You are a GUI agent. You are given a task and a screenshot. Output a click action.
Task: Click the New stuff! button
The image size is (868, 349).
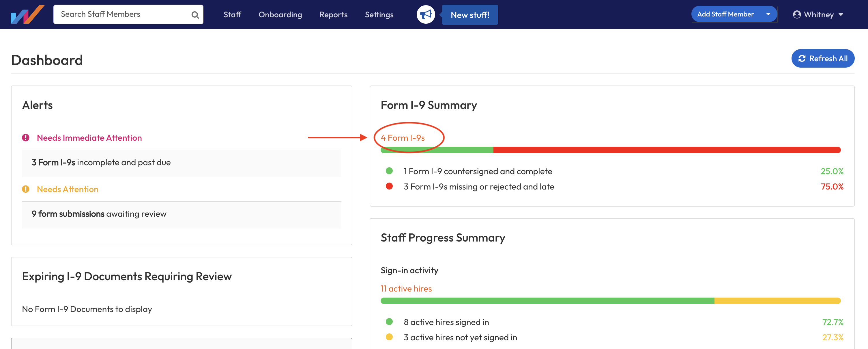(x=470, y=15)
